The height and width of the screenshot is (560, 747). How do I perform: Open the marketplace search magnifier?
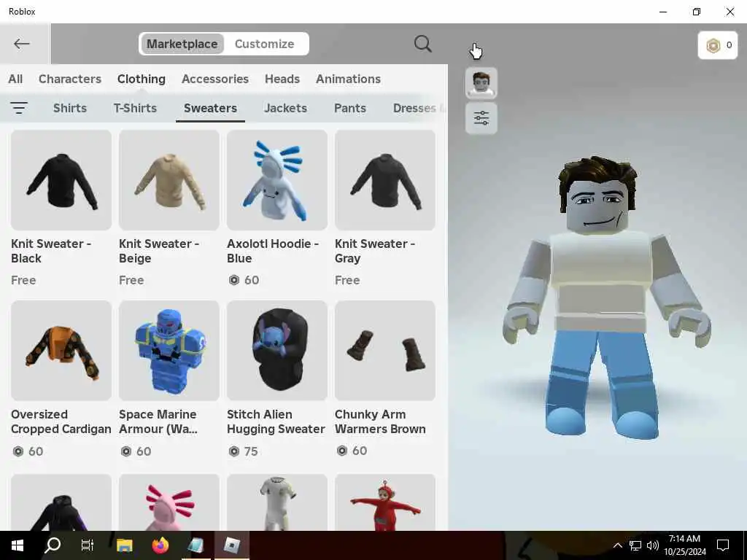422,44
